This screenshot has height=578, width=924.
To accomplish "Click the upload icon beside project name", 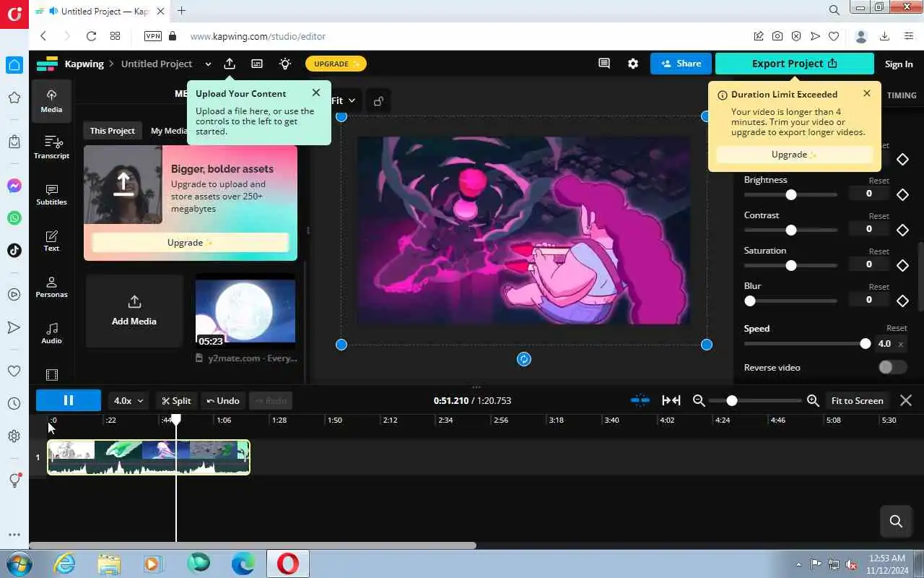I will tap(230, 64).
